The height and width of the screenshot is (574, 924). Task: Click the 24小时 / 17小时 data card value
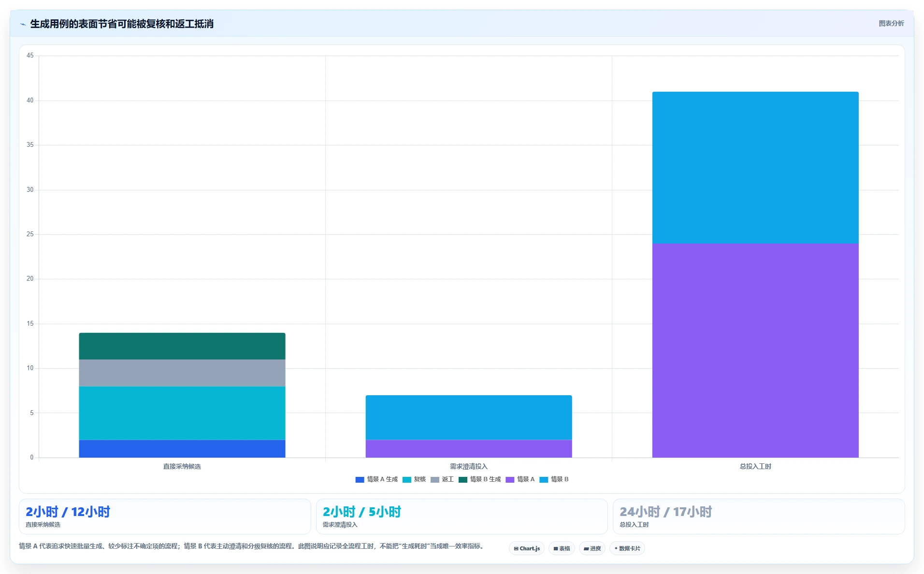click(666, 512)
